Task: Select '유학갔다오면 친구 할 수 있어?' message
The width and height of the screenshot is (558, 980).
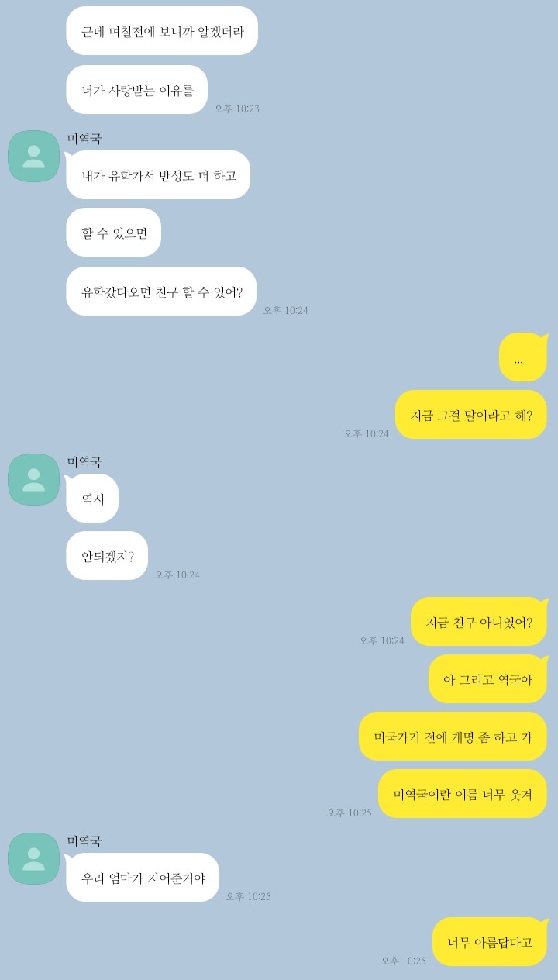Action: point(161,292)
